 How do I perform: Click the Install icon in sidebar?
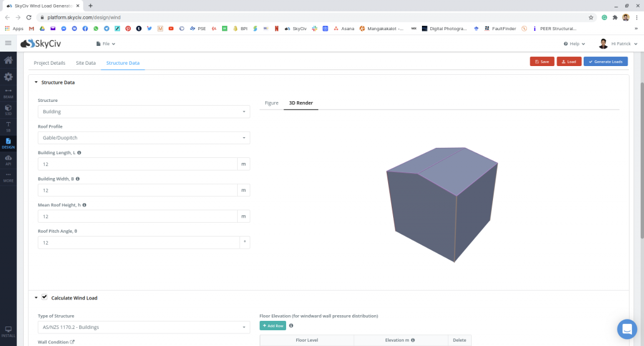tap(8, 332)
